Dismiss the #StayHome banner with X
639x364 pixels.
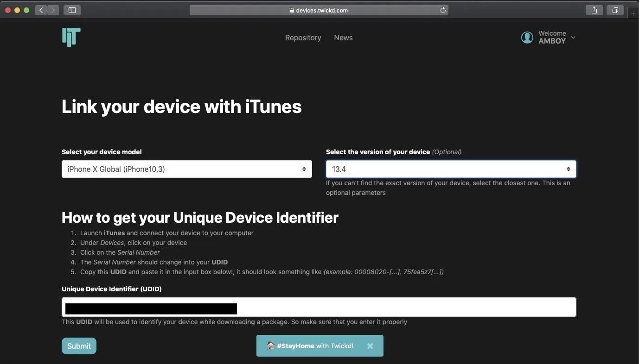(370, 346)
